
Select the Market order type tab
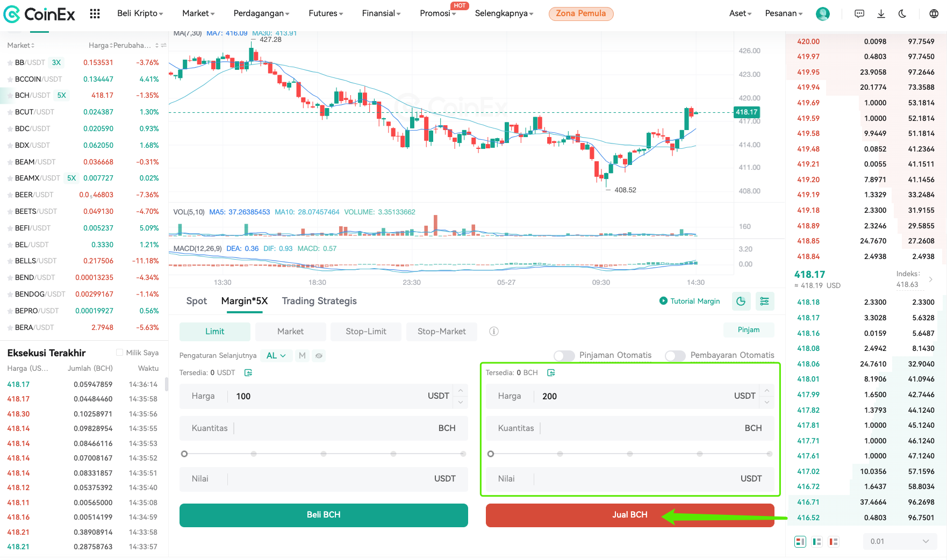[290, 332]
